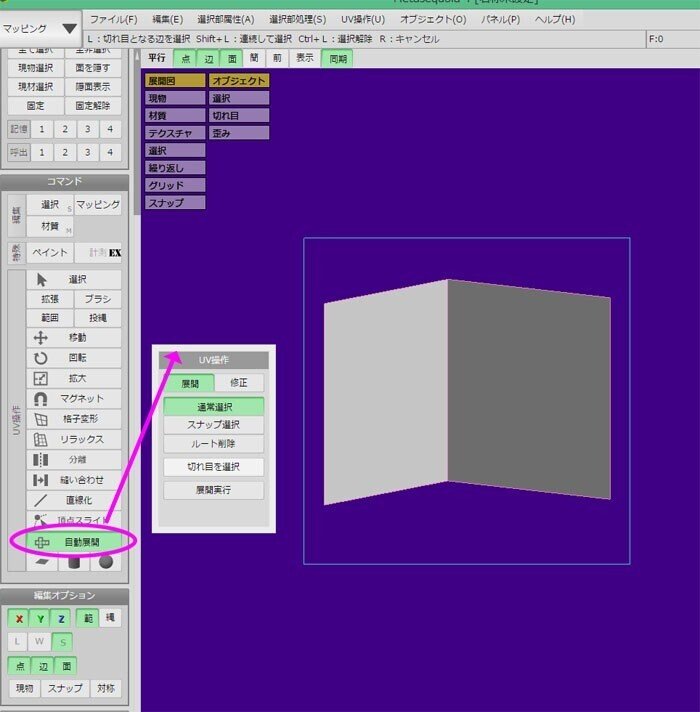Select the マグネット magnet tool
Viewport: 700px width, 712px height.
coord(74,399)
